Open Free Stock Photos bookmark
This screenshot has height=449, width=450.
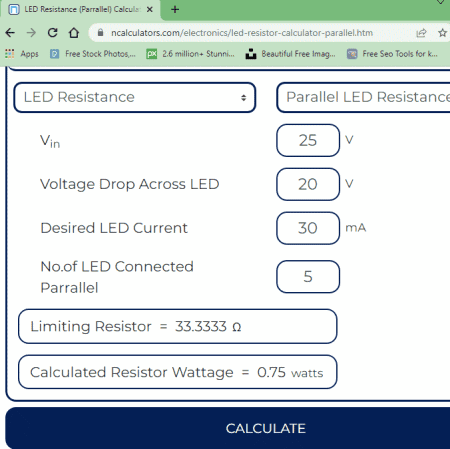[93, 54]
